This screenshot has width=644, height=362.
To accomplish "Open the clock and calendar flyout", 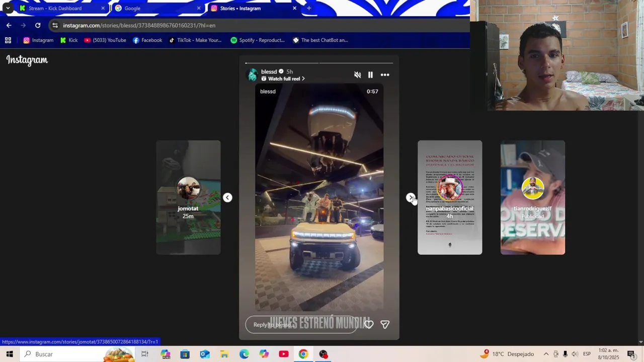I will [x=609, y=354].
